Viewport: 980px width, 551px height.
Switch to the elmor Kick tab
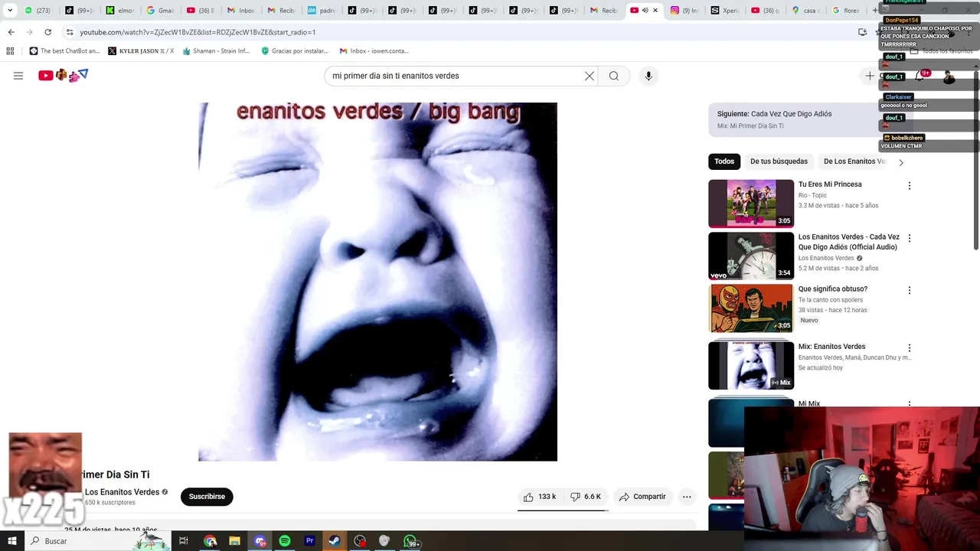tap(120, 10)
